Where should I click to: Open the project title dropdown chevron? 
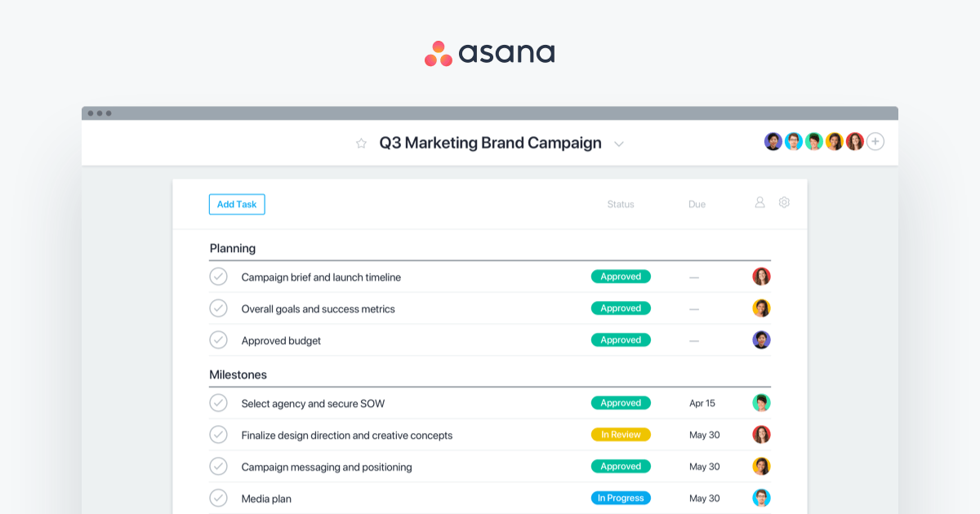tap(619, 143)
